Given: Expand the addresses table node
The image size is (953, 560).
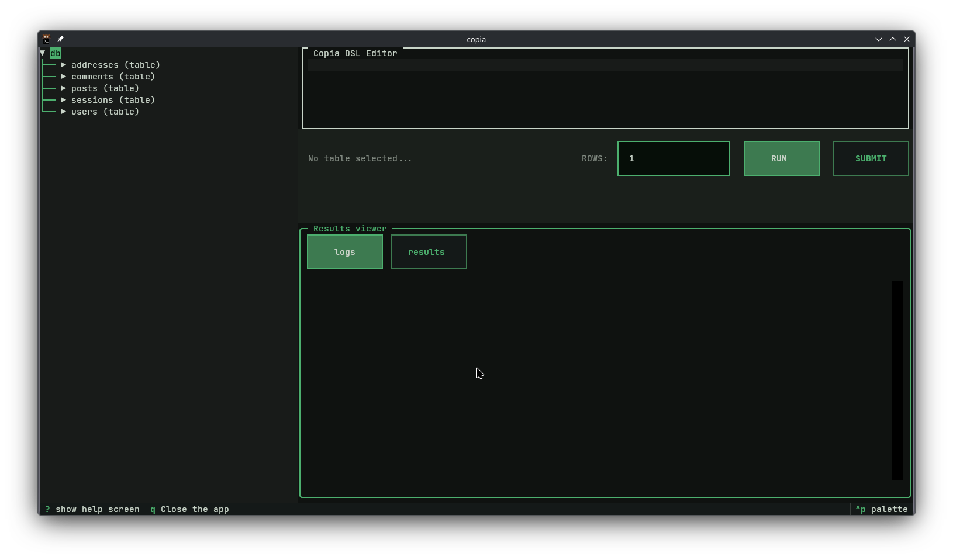Looking at the screenshot, I should 63,65.
